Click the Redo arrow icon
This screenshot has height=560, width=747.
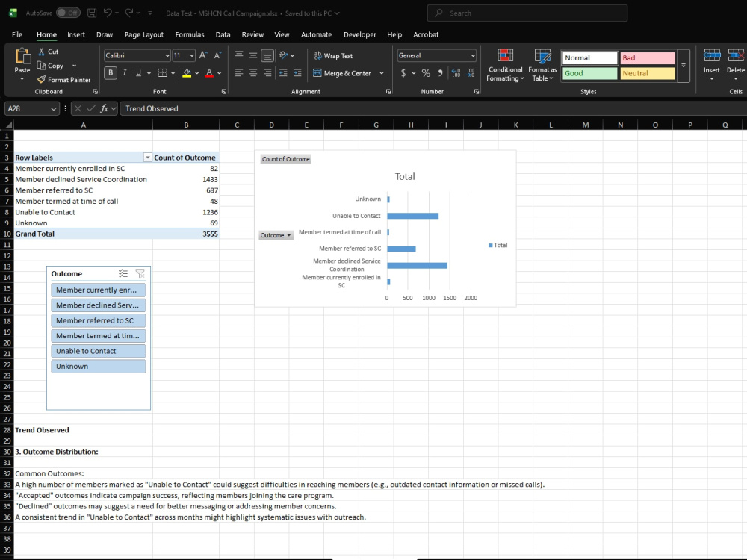pyautogui.click(x=129, y=13)
